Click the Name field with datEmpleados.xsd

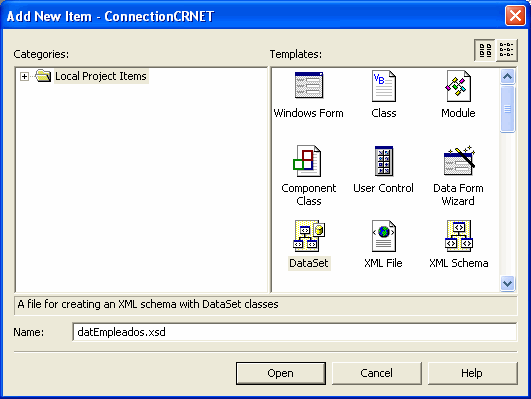(x=295, y=332)
